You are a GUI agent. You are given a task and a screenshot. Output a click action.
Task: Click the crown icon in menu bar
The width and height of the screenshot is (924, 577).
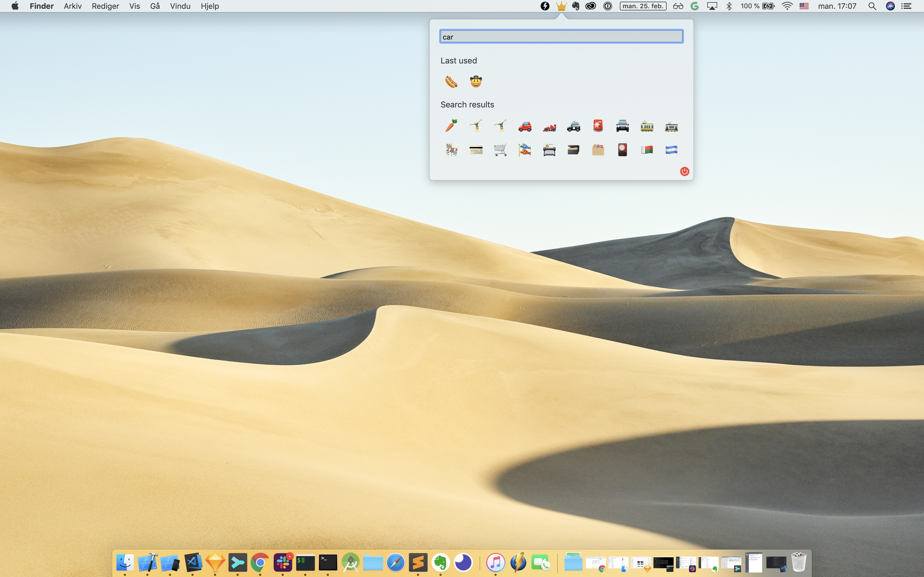point(561,6)
